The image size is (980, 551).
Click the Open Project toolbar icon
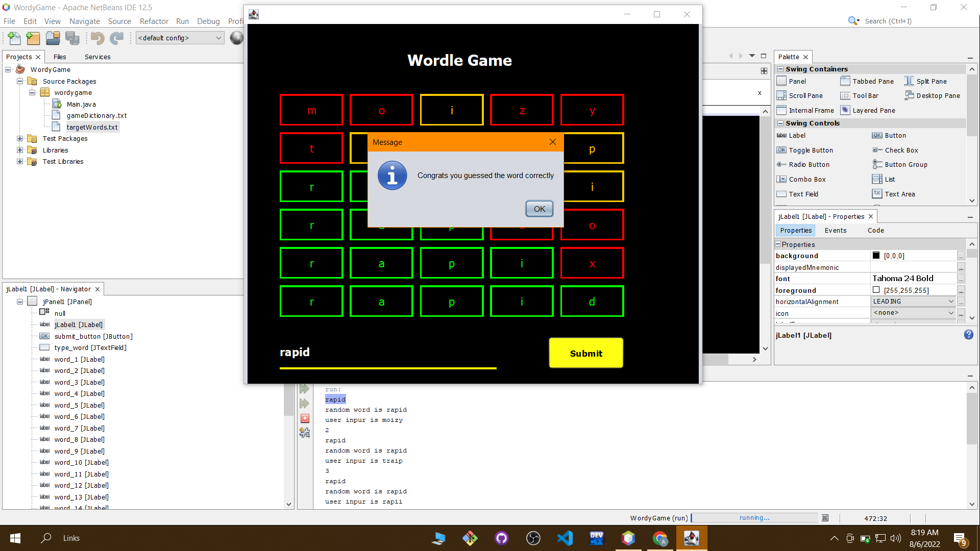click(53, 38)
